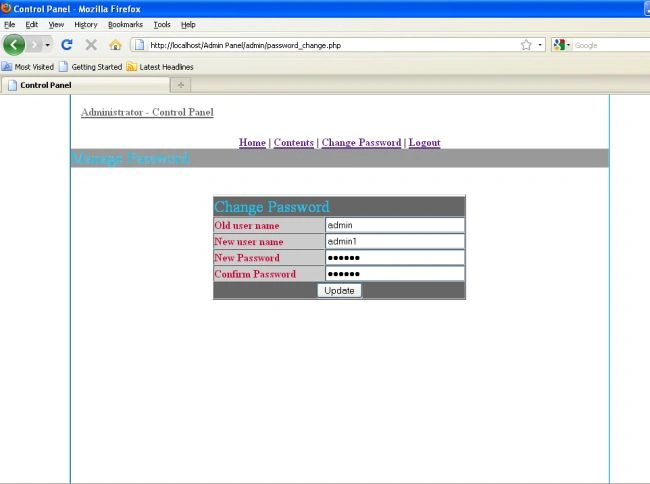Click the 'Confirm Password' label

(x=255, y=274)
